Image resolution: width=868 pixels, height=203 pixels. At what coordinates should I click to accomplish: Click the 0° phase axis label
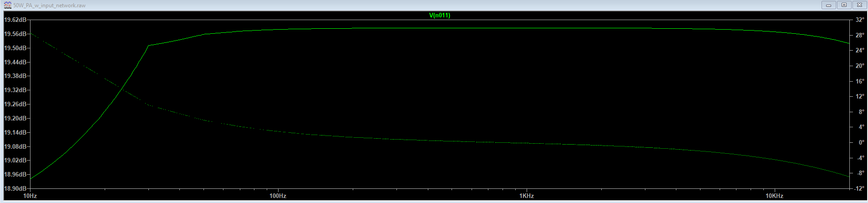click(861, 142)
